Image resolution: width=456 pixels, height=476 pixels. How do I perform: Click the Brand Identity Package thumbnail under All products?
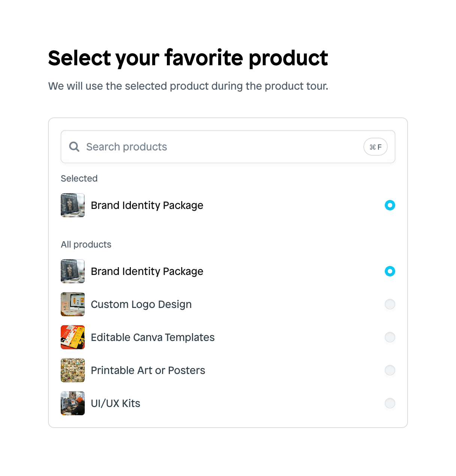(x=72, y=271)
